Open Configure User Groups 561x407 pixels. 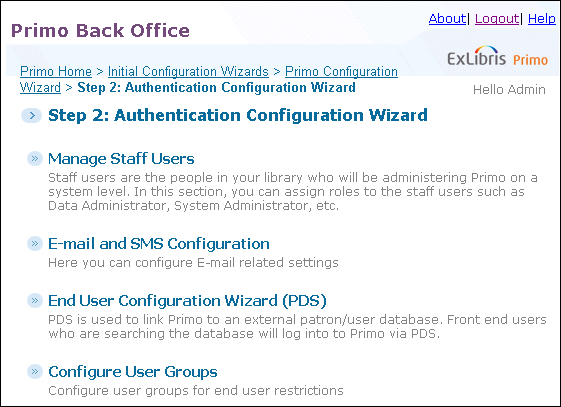pos(133,372)
